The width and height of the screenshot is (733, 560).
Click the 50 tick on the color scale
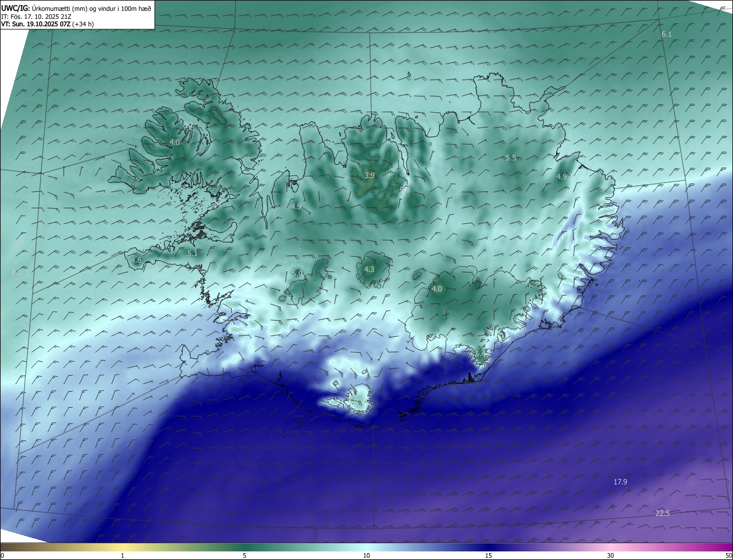(x=728, y=555)
